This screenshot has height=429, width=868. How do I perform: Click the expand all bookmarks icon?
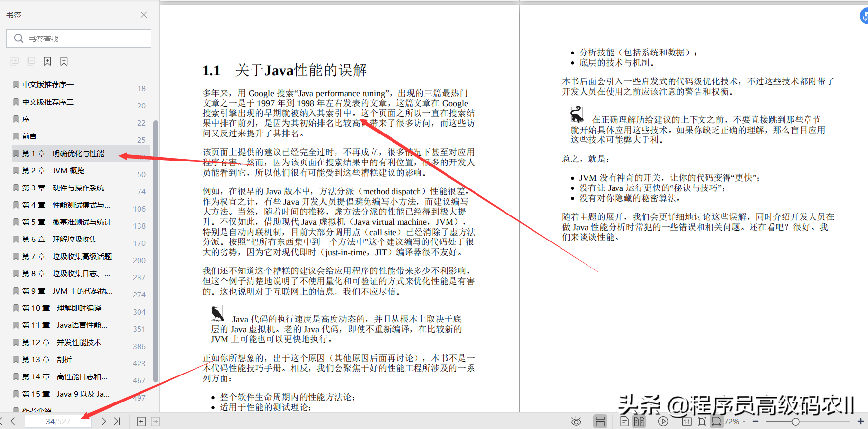14,61
